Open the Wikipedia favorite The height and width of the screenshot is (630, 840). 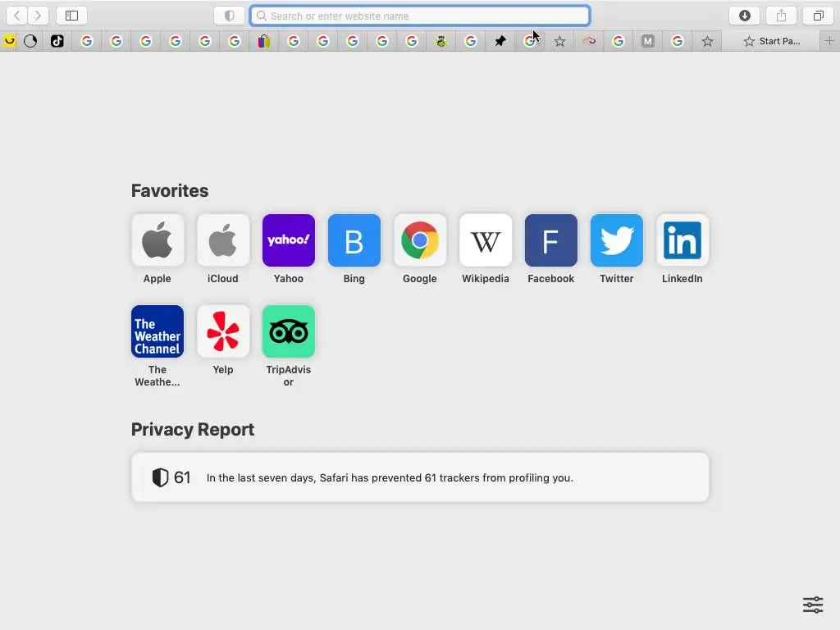click(486, 249)
